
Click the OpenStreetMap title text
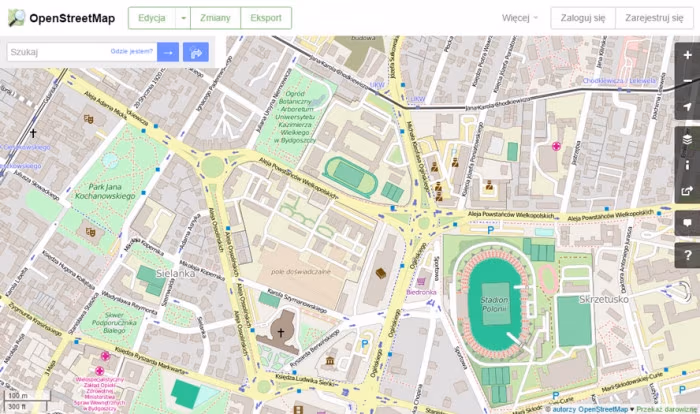pyautogui.click(x=72, y=18)
